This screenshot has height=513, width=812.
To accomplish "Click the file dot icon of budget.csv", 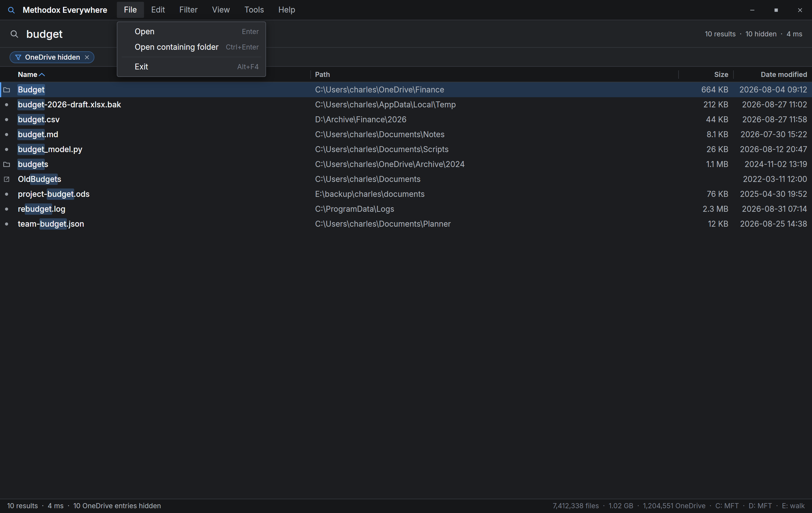I will (x=7, y=120).
